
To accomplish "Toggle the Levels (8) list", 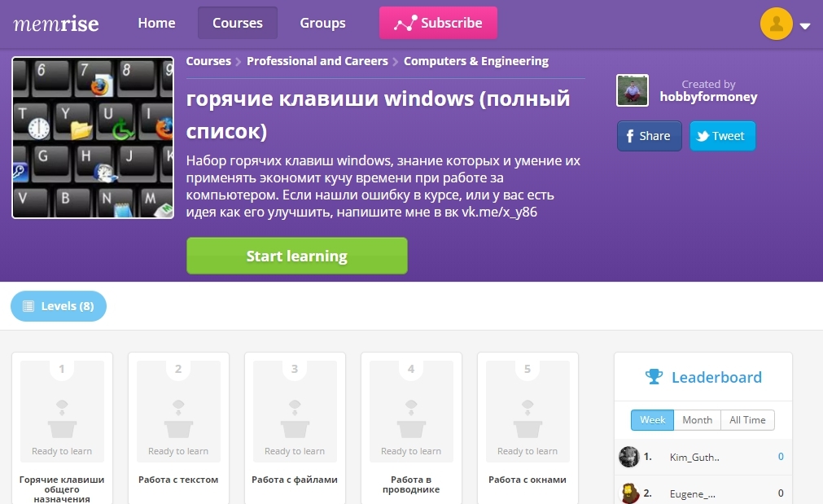I will tap(59, 306).
